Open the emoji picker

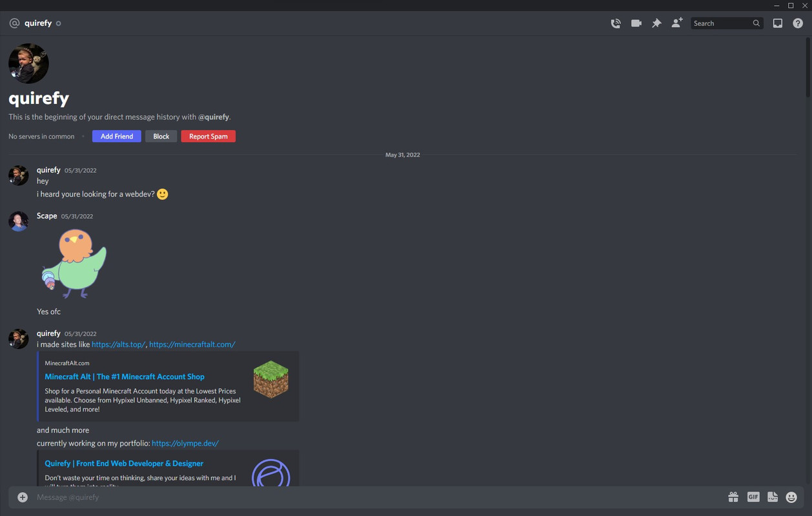click(x=791, y=497)
